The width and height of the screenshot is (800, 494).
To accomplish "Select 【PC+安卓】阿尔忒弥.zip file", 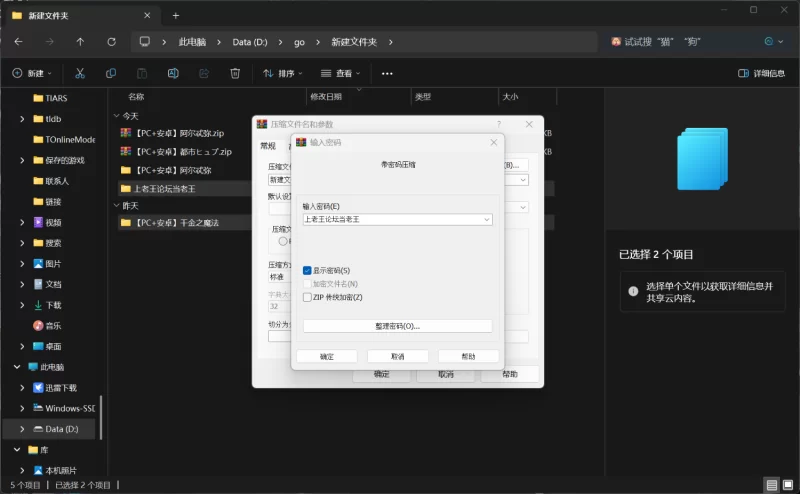I will tap(172, 133).
